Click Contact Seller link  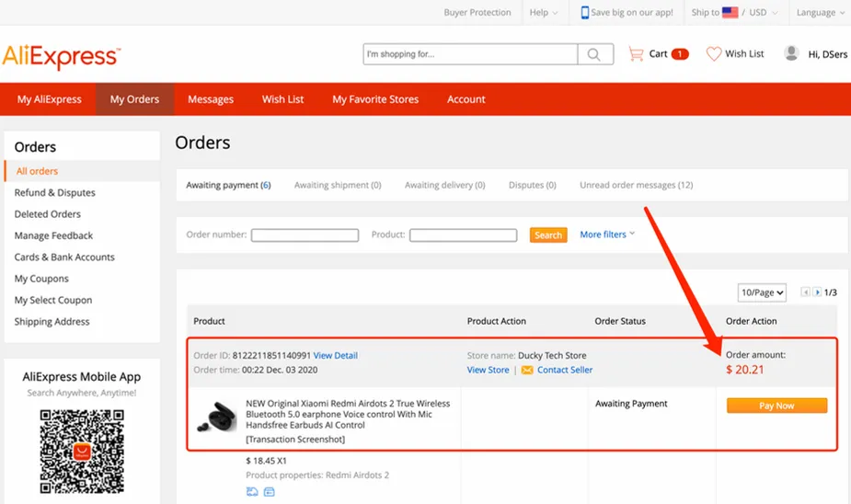[565, 370]
